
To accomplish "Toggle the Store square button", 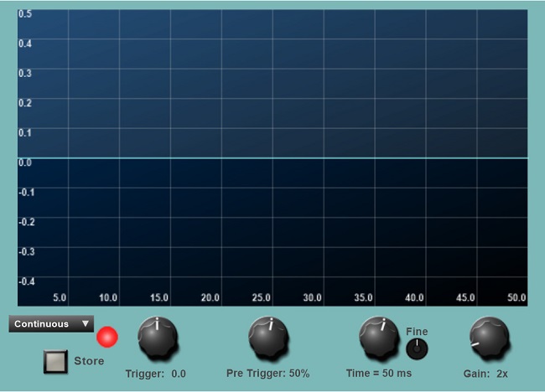I will pos(56,361).
